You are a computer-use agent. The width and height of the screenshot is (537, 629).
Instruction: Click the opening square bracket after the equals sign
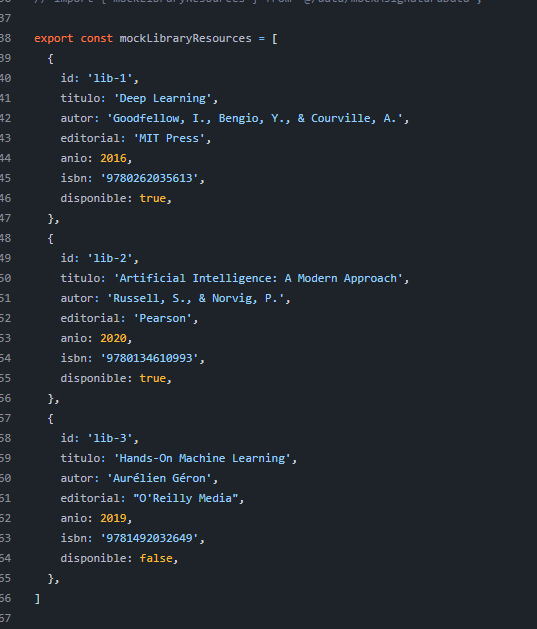(x=275, y=39)
